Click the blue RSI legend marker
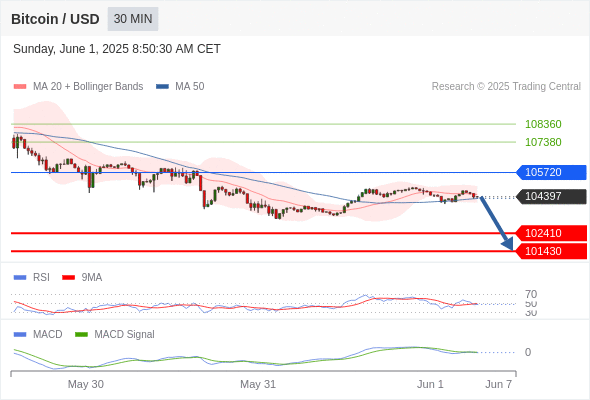 [x=20, y=278]
